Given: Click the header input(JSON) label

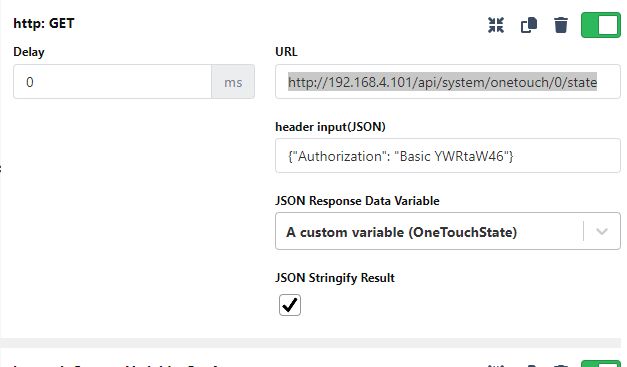Looking at the screenshot, I should (x=330, y=127).
